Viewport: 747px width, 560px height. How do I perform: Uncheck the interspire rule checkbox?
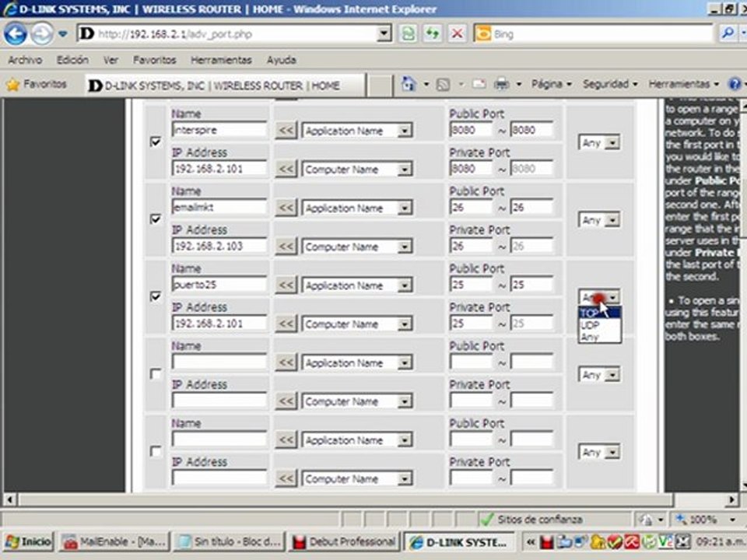point(156,142)
